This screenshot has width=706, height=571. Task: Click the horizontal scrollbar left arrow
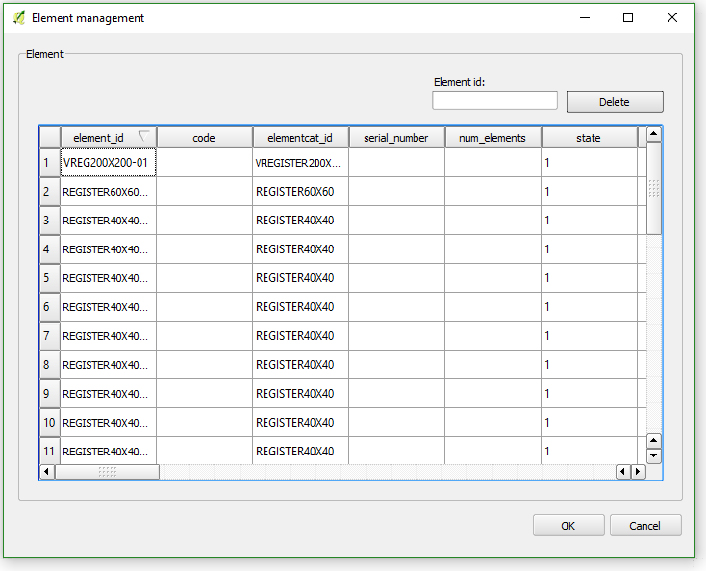click(47, 472)
